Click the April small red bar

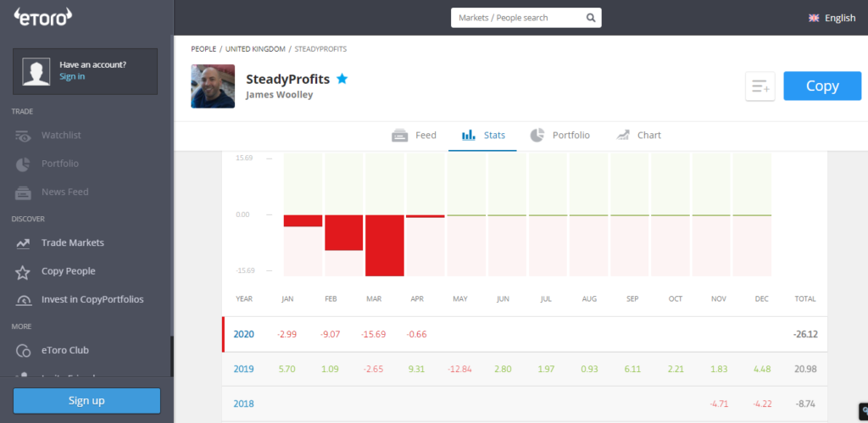[426, 216]
